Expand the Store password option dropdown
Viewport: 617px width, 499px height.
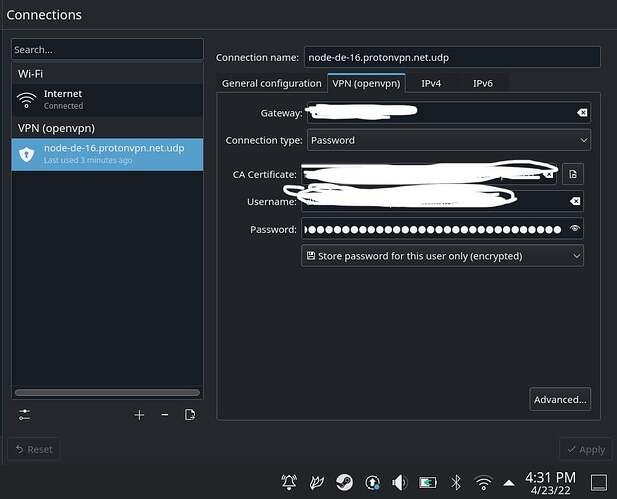[442, 256]
